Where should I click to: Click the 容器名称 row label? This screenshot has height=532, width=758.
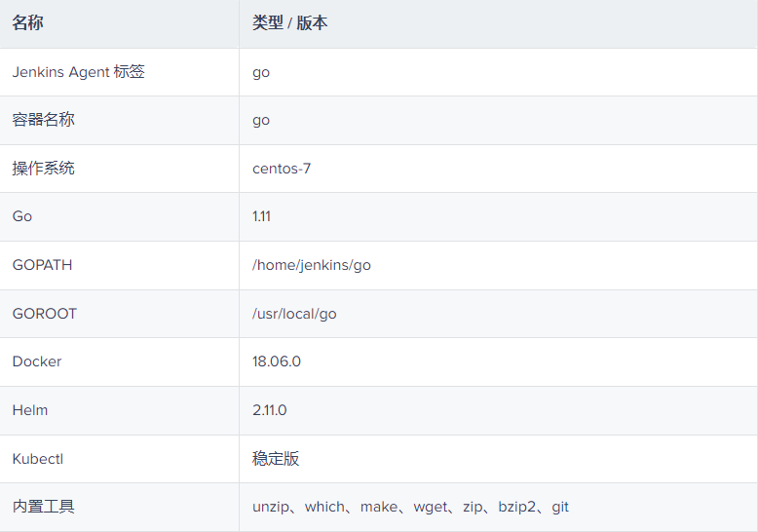(43, 120)
